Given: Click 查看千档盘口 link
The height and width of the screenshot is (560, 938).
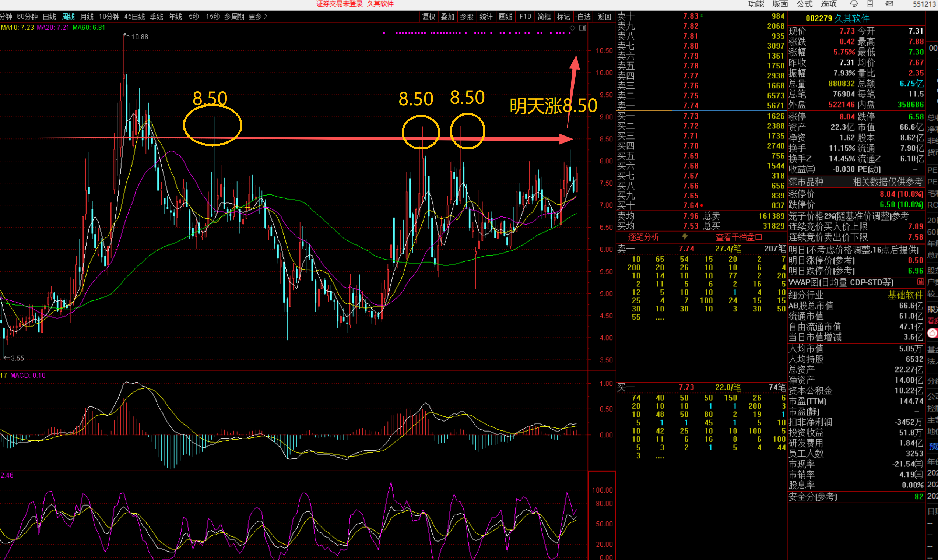Looking at the screenshot, I should pos(739,237).
